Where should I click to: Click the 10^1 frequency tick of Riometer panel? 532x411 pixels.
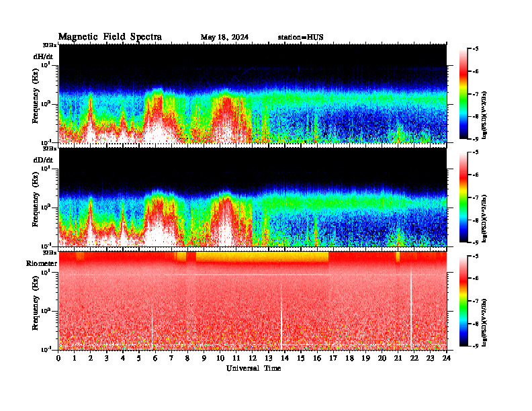[x=45, y=272]
